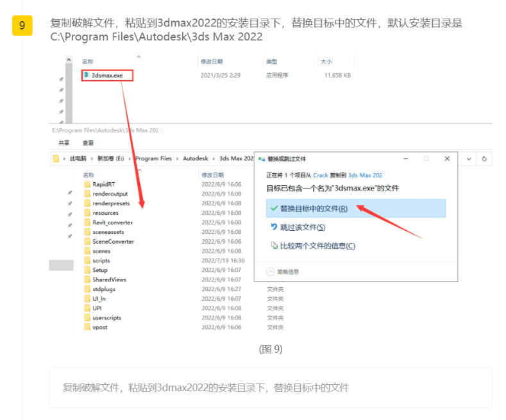Navigate to 此电脑 in breadcrumb
The width and height of the screenshot is (506, 420).
pyautogui.click(x=78, y=158)
